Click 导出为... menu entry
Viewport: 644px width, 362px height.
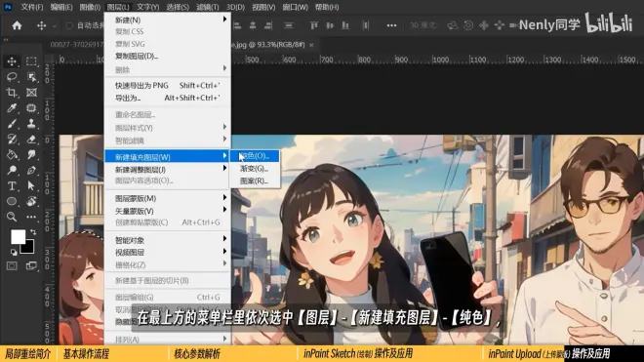[168, 98]
